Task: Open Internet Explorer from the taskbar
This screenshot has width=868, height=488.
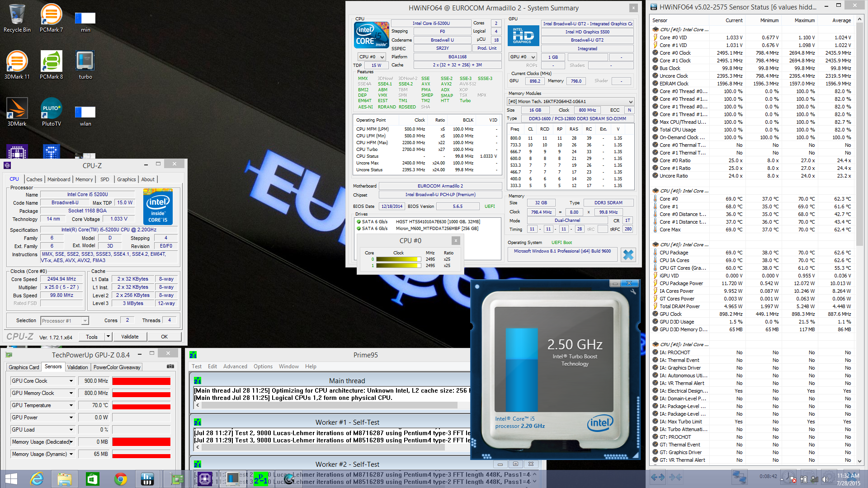Action: click(x=37, y=479)
